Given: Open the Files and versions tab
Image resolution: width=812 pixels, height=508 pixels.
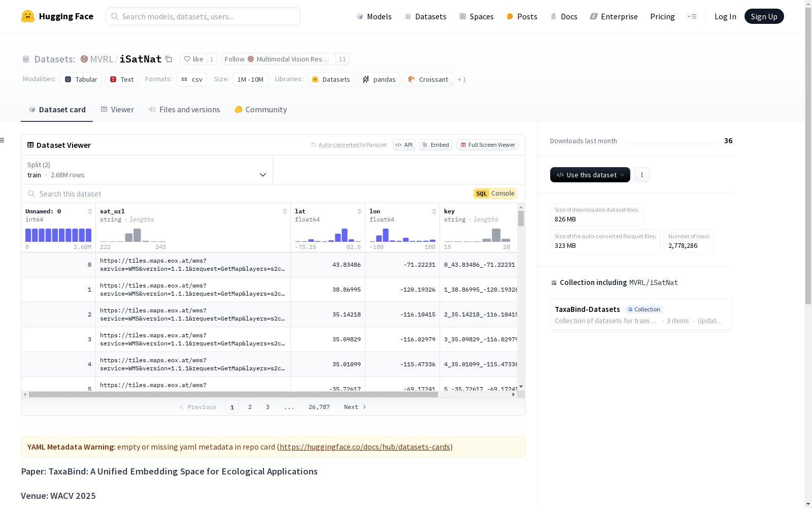Looking at the screenshot, I should 184,110.
